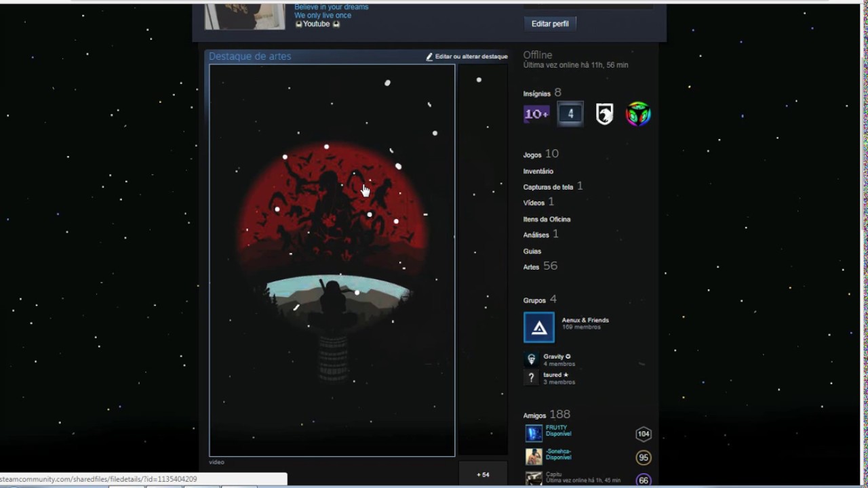The image size is (868, 488).
Task: Open the Aenux & Friends group name
Action: pos(585,320)
